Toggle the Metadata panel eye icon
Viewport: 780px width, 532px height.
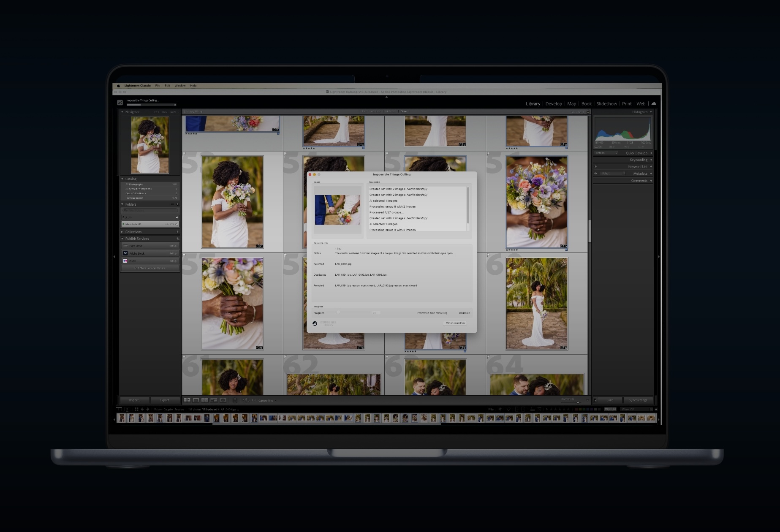tap(596, 174)
